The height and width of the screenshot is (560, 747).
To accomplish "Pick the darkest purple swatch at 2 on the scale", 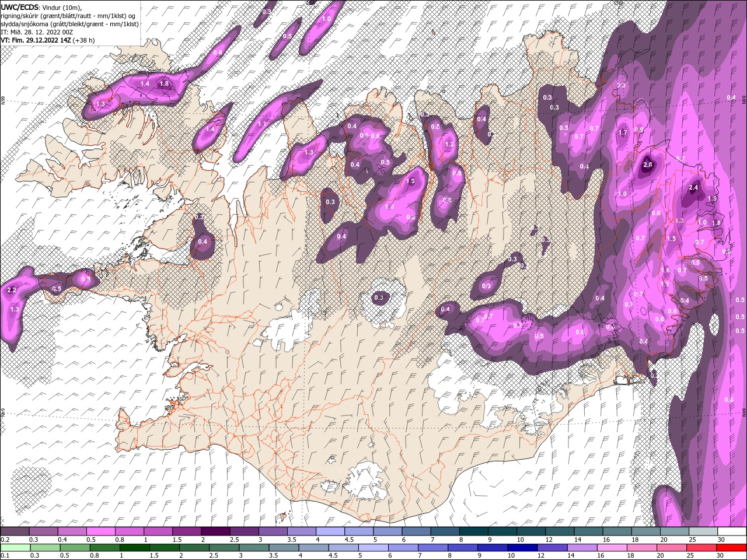I will (215, 531).
